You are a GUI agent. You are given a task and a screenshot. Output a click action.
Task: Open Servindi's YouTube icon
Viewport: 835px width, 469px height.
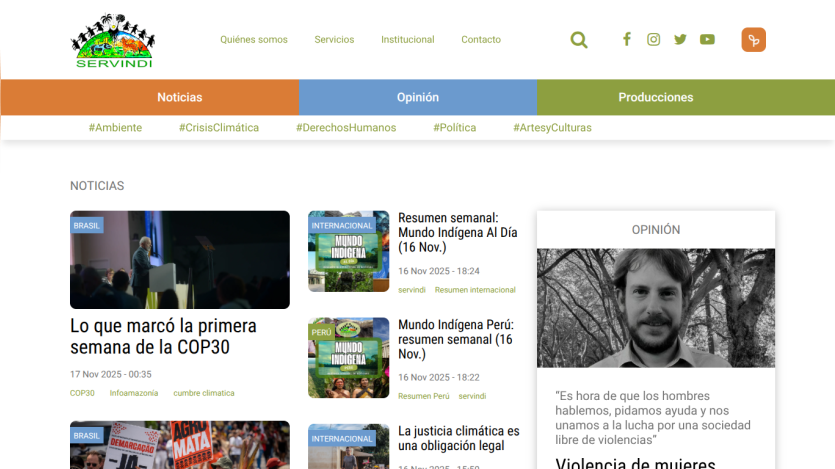(707, 39)
